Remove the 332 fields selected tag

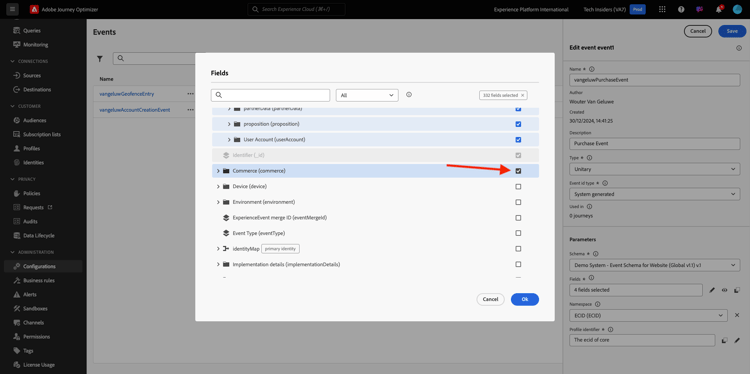pyautogui.click(x=523, y=95)
